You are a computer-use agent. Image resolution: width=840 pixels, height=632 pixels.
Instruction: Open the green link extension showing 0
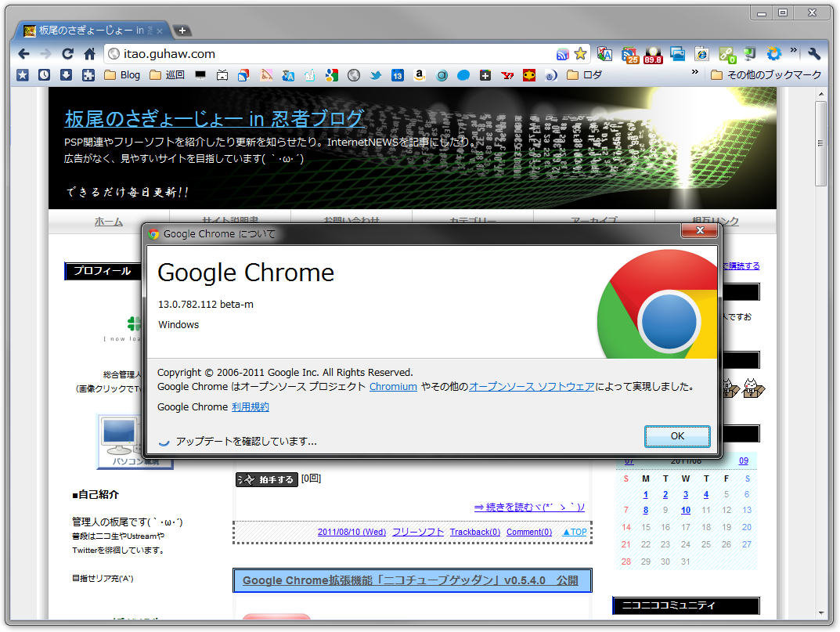tap(727, 54)
